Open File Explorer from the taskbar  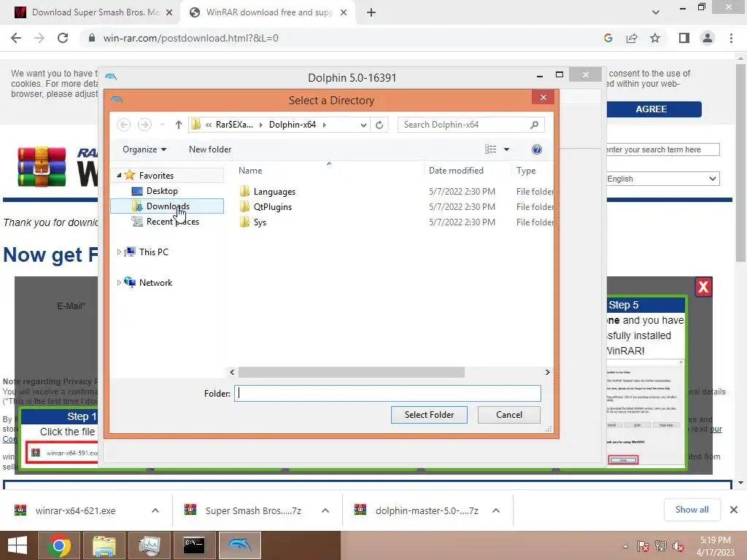click(104, 545)
